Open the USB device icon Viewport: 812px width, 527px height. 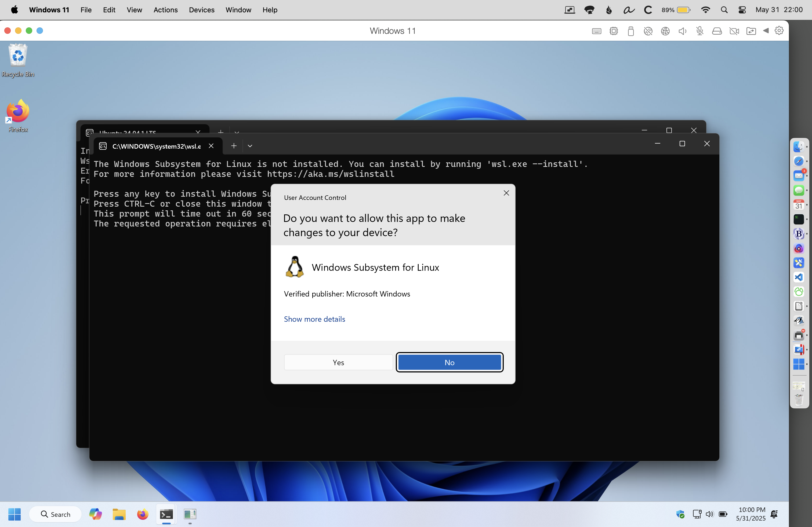[x=630, y=31]
